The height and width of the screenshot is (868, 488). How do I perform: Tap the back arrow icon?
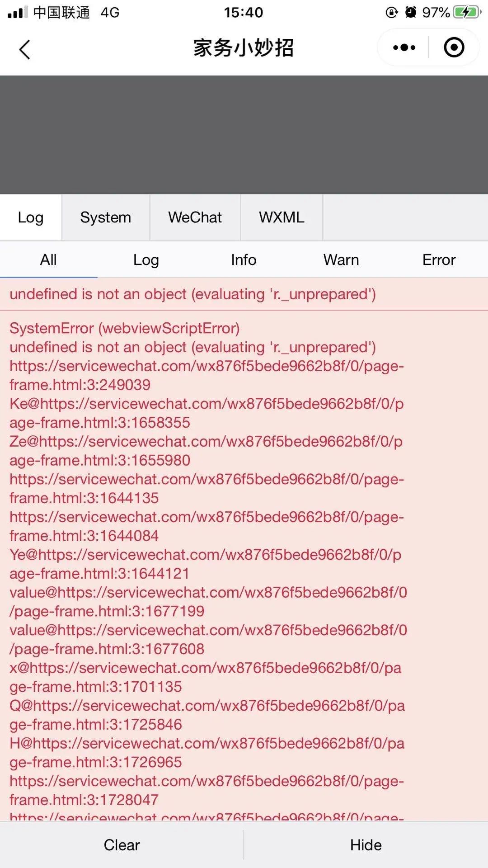pos(25,49)
